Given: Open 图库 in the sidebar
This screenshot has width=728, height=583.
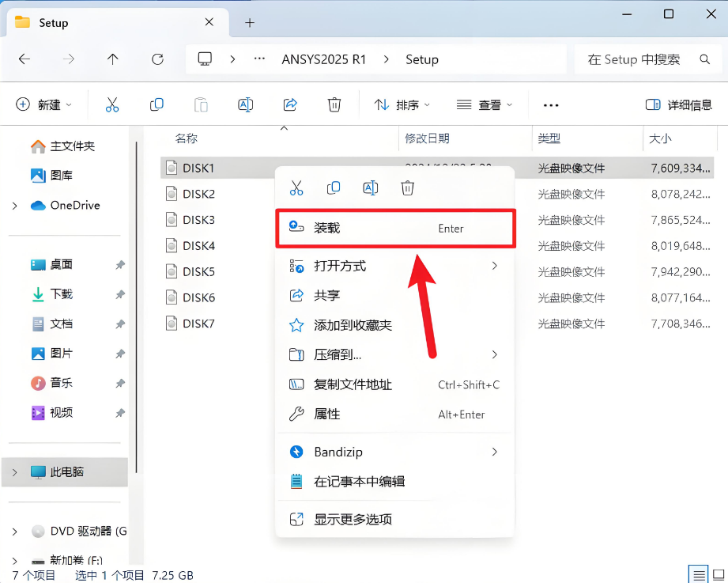Looking at the screenshot, I should coord(51,175).
